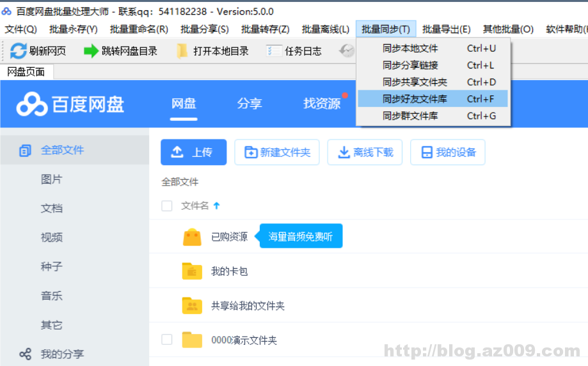Click the Baidu Netdisk (百度网盘) logo
The height and width of the screenshot is (366, 588).
70,104
